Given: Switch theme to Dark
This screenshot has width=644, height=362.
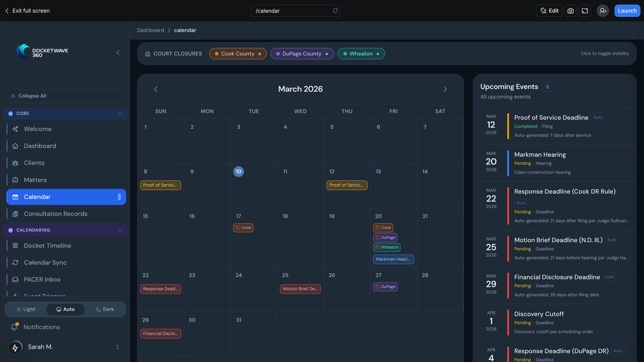Looking at the screenshot, I should tap(105, 309).
